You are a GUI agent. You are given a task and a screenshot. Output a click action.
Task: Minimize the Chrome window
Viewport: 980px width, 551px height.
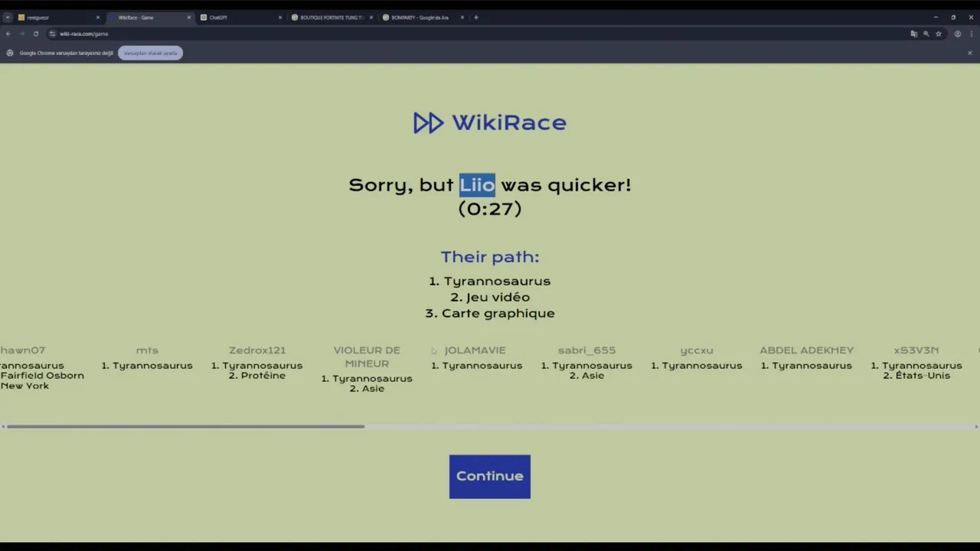click(x=935, y=17)
